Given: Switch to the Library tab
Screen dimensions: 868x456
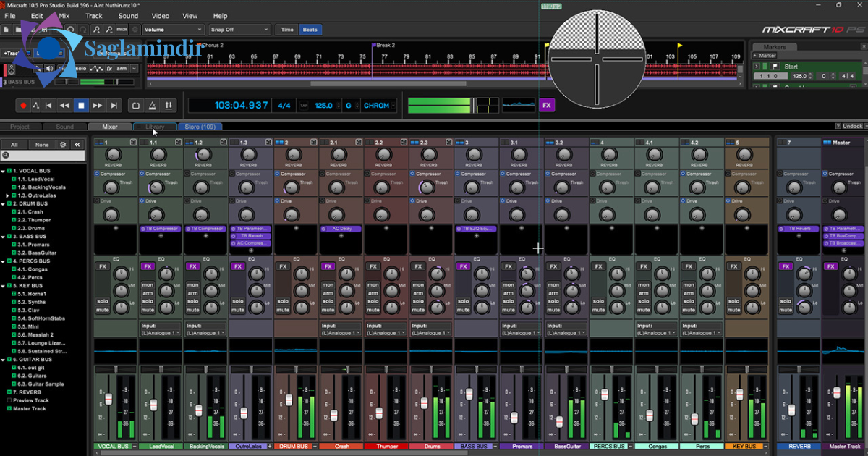Looking at the screenshot, I should click(x=154, y=127).
